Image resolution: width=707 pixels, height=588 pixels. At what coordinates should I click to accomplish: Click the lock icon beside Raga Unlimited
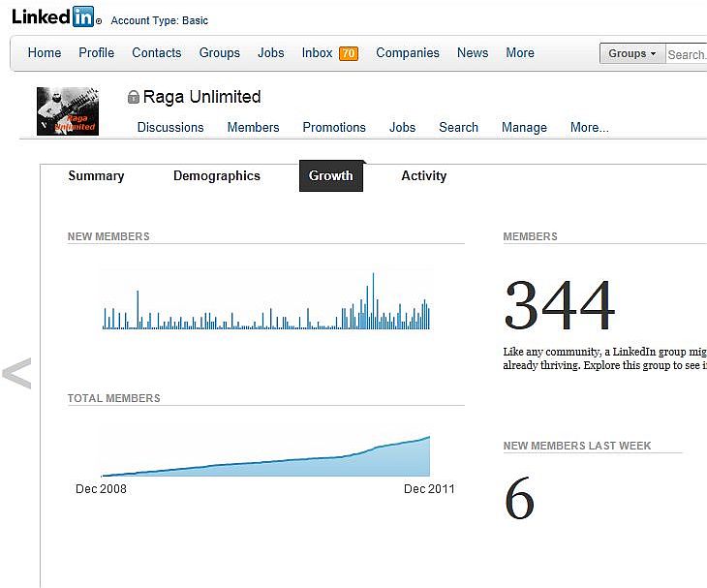[x=133, y=97]
